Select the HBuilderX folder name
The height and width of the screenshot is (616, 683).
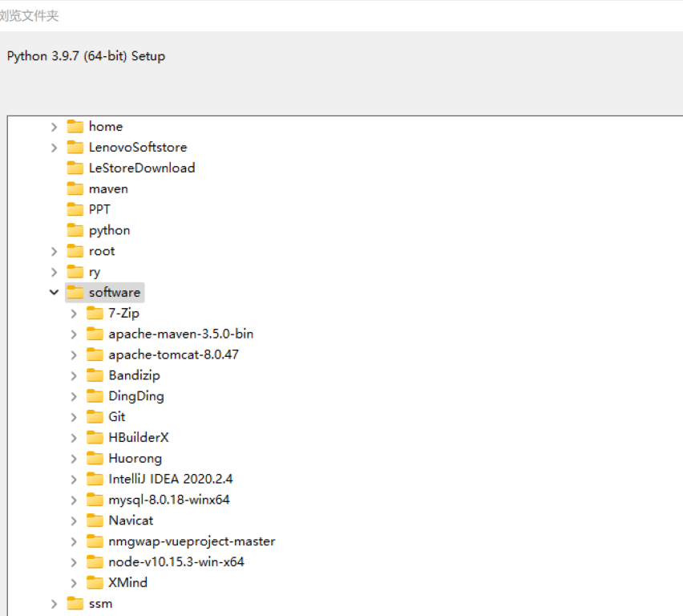[139, 438]
